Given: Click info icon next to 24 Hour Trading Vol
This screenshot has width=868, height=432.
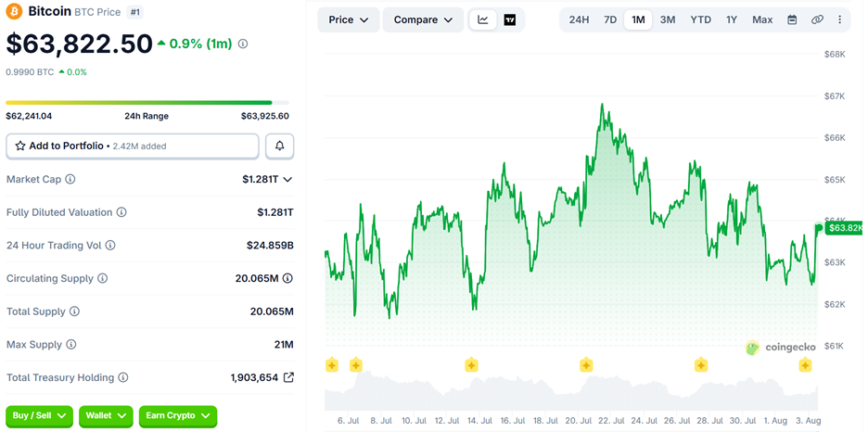Looking at the screenshot, I should pos(110,245).
